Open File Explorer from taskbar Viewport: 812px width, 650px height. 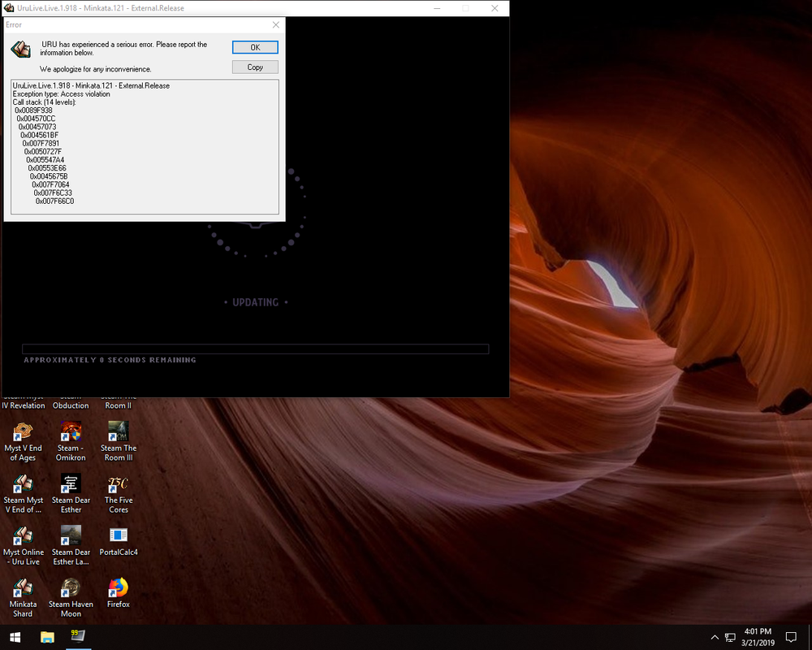click(x=47, y=637)
